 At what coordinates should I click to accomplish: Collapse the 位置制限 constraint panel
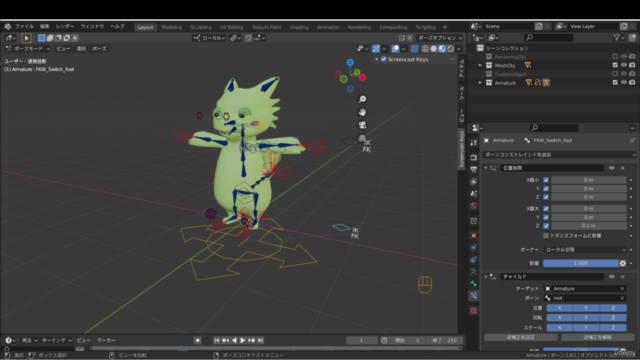(486, 168)
